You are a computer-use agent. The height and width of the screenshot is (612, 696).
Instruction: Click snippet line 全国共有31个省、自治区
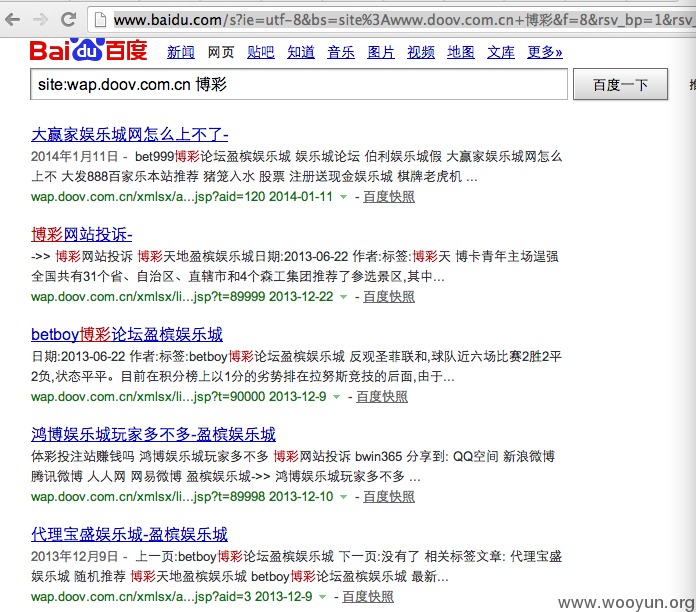coord(237,276)
